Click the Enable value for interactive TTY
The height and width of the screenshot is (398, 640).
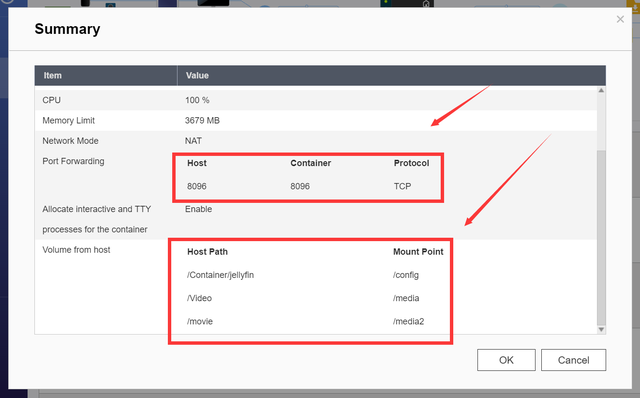[198, 209]
